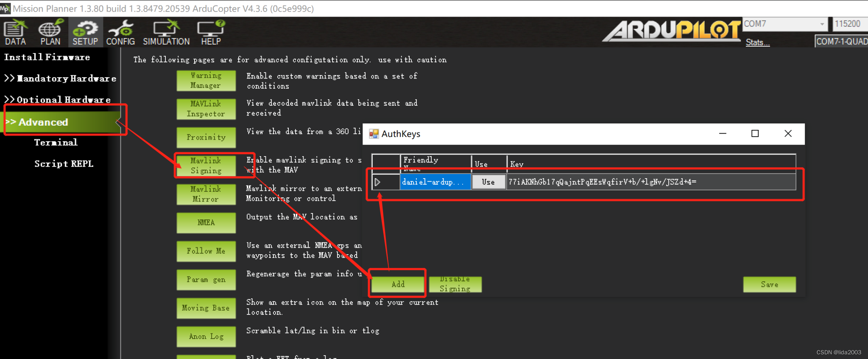868x359 pixels.
Task: Open Mavlink Signing
Action: point(206,165)
